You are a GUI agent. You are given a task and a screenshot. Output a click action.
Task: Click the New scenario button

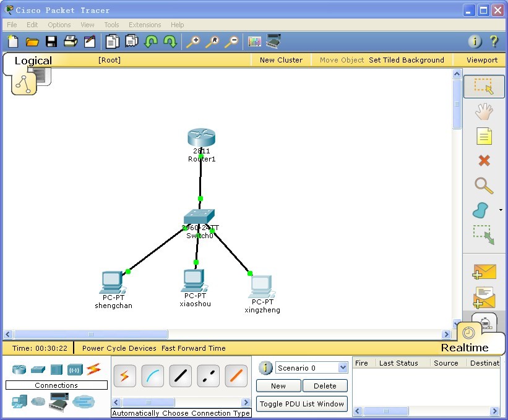coord(278,386)
